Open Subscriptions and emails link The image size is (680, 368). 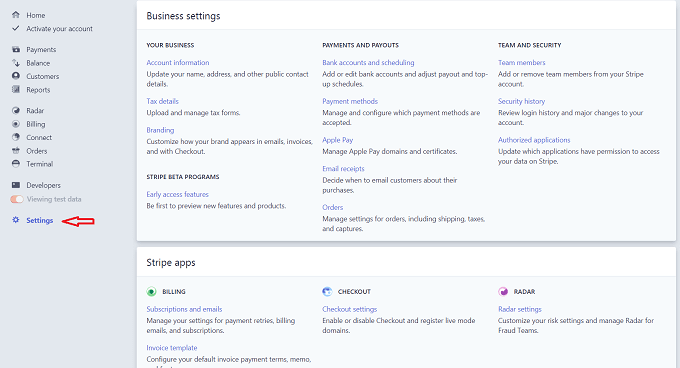point(184,309)
